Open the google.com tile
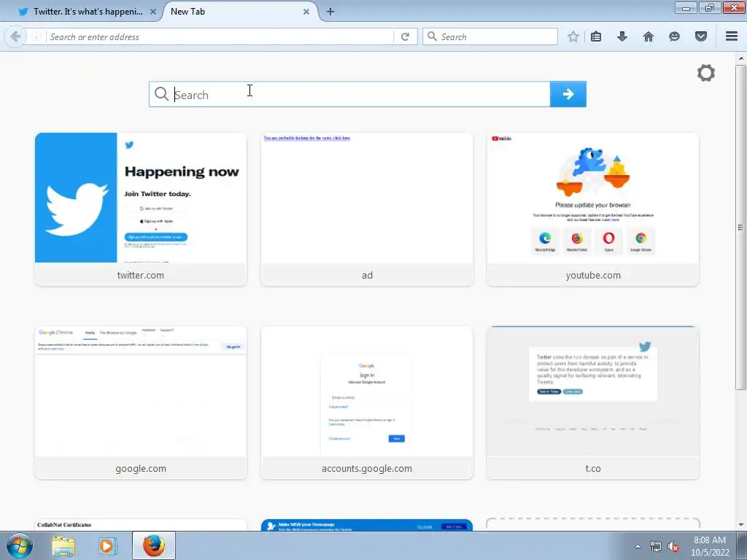Screen dimensions: 747x560 (x=141, y=402)
